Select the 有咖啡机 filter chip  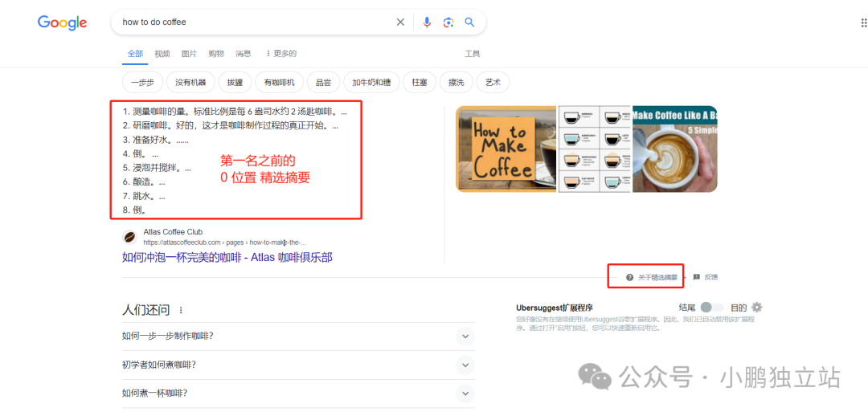280,83
